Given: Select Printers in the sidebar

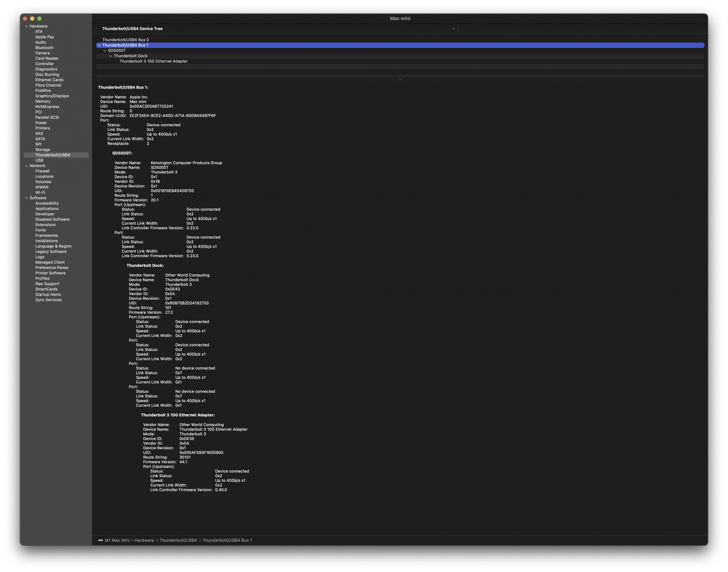Looking at the screenshot, I should click(x=43, y=128).
